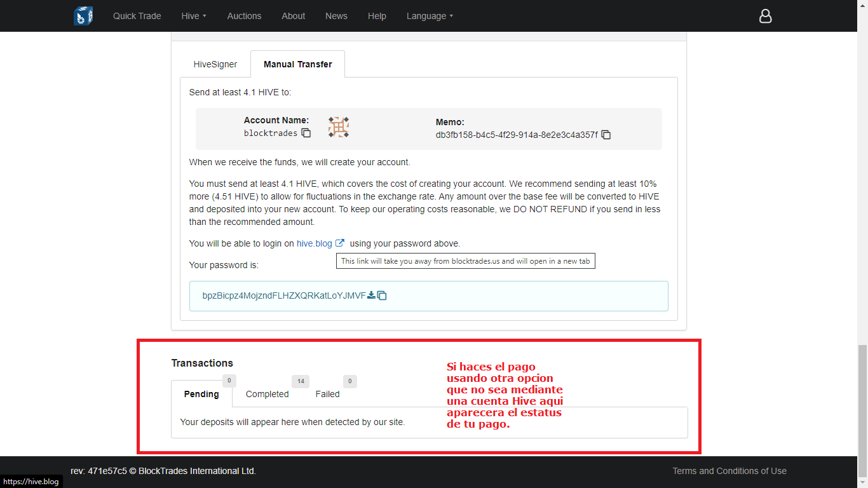Open the About page

[x=294, y=16]
